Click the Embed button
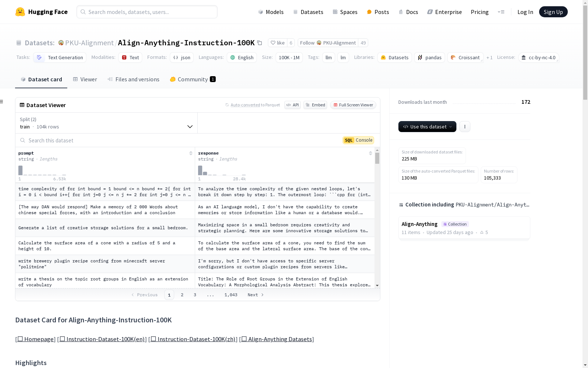The width and height of the screenshot is (588, 368). 315,105
